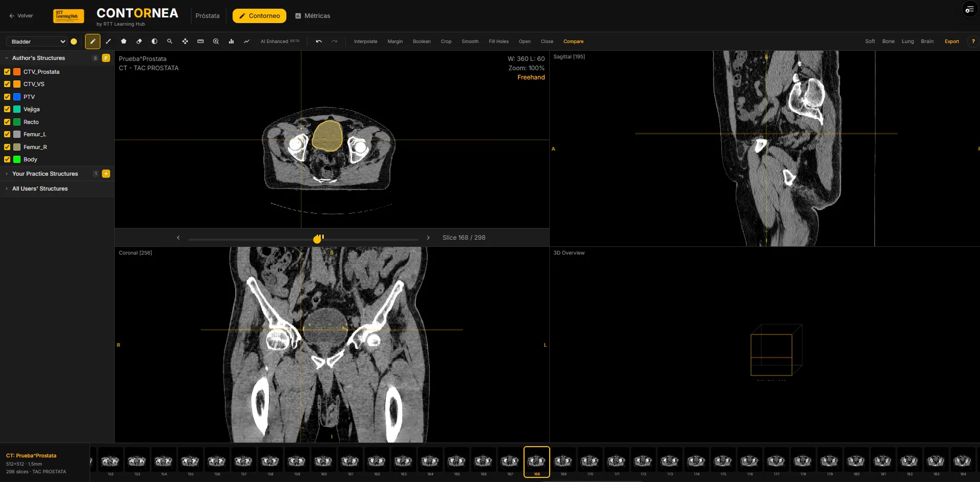Open the histogram bar chart tool
The image size is (980, 482).
coord(231,41)
